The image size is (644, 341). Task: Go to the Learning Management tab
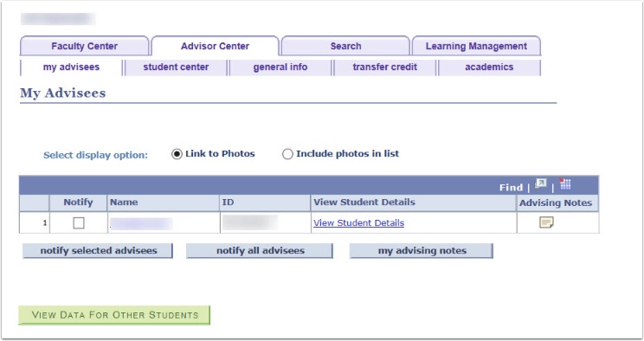coord(476,46)
